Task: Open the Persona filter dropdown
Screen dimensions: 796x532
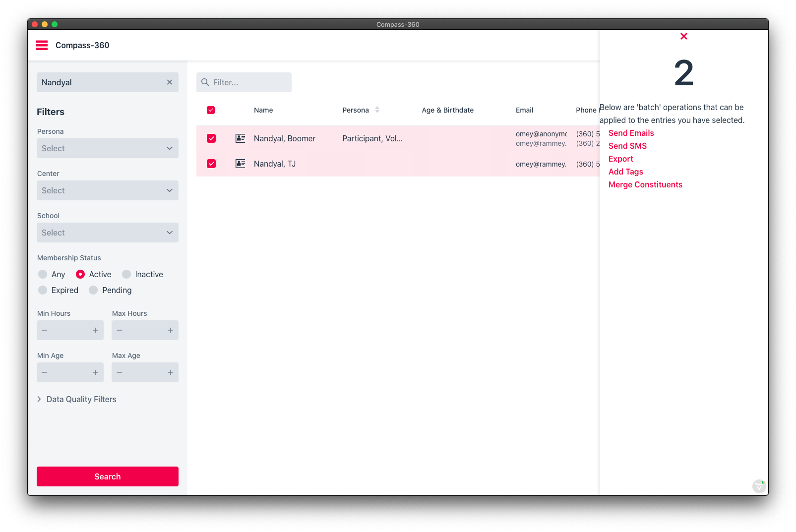Action: (x=108, y=148)
